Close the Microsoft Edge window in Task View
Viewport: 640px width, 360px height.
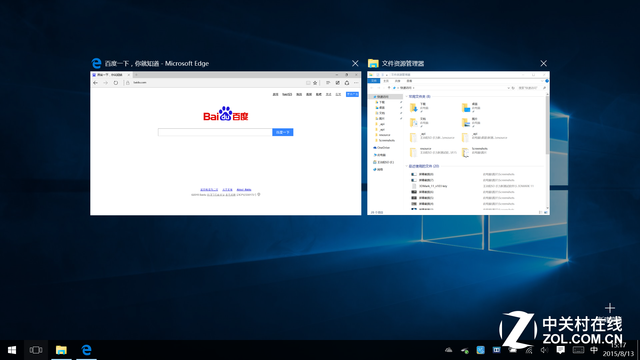355,63
